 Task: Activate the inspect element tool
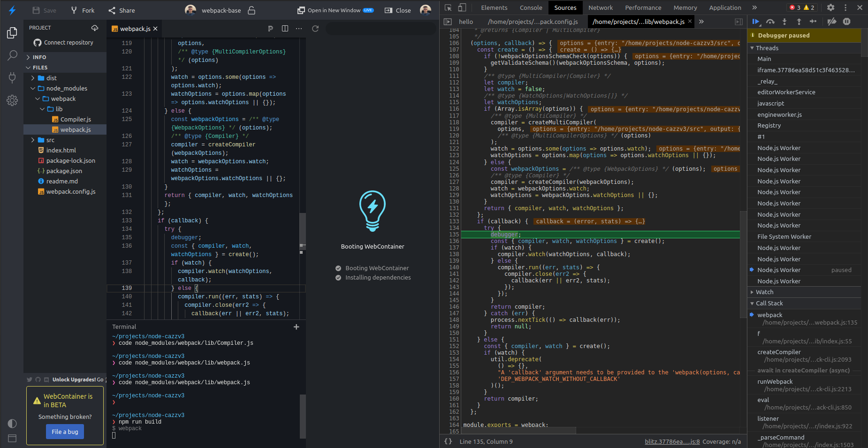click(x=448, y=8)
